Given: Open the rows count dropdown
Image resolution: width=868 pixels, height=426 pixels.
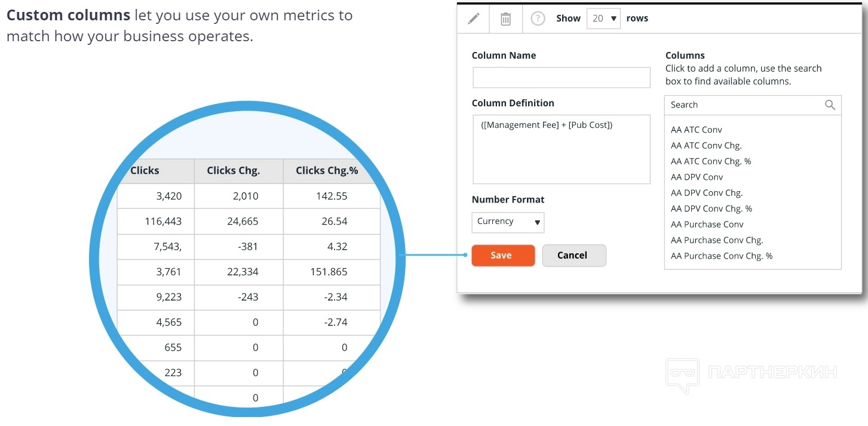Looking at the screenshot, I should 603,19.
